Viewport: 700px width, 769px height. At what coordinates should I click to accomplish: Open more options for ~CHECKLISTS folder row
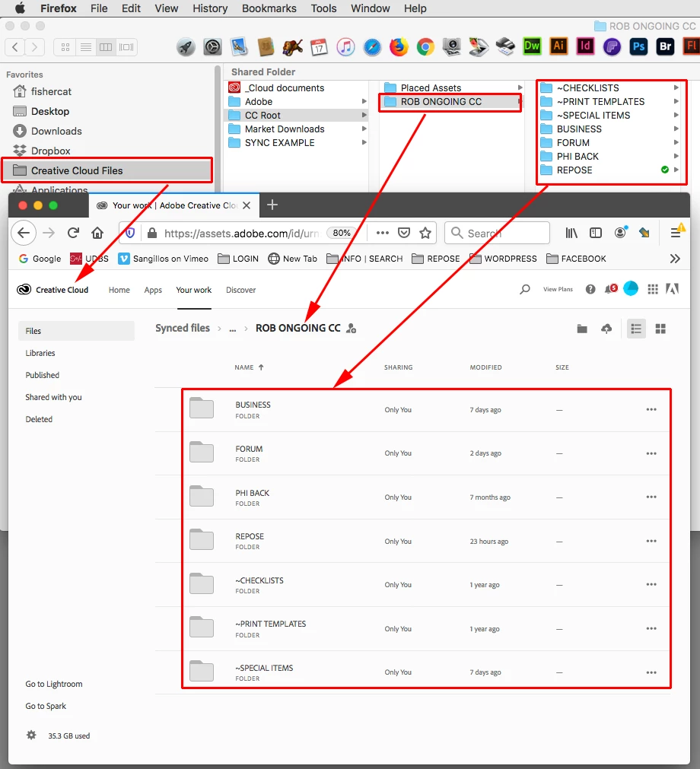click(651, 585)
